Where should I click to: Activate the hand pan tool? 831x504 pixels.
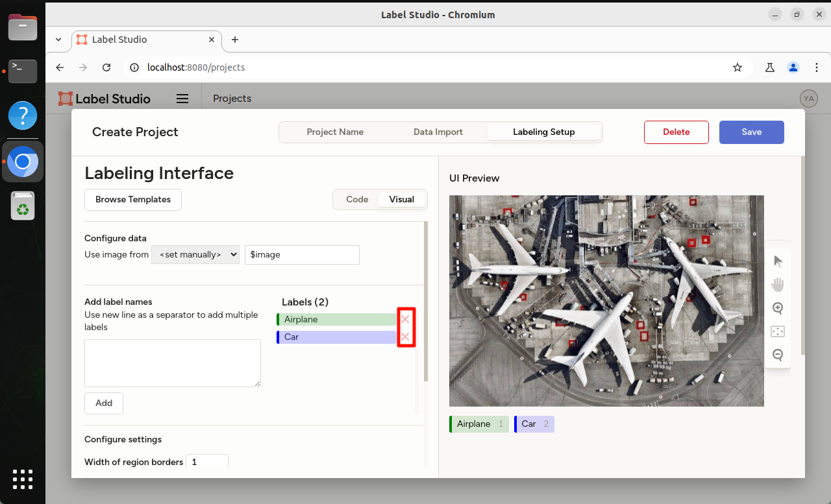(x=778, y=284)
